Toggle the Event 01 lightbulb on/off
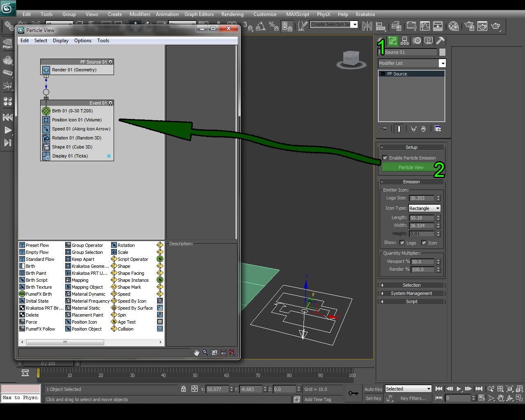Image resolution: width=525 pixels, height=420 pixels. (x=111, y=103)
